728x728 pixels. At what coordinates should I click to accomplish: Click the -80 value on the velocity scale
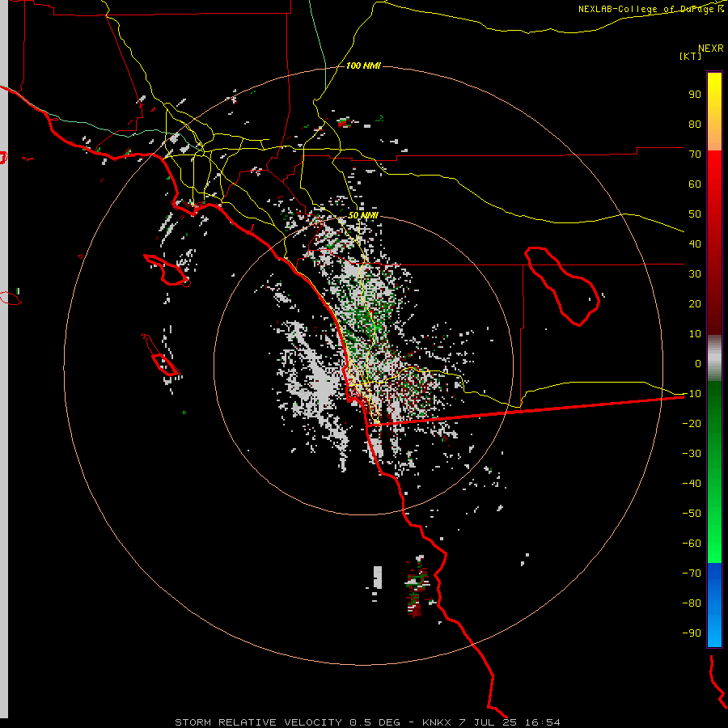point(692,603)
